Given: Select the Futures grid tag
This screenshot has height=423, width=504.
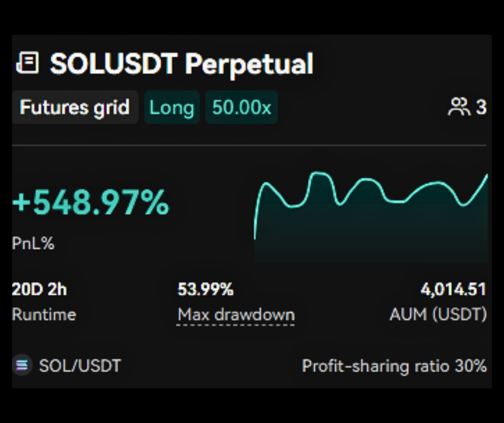Looking at the screenshot, I should coord(75,107).
